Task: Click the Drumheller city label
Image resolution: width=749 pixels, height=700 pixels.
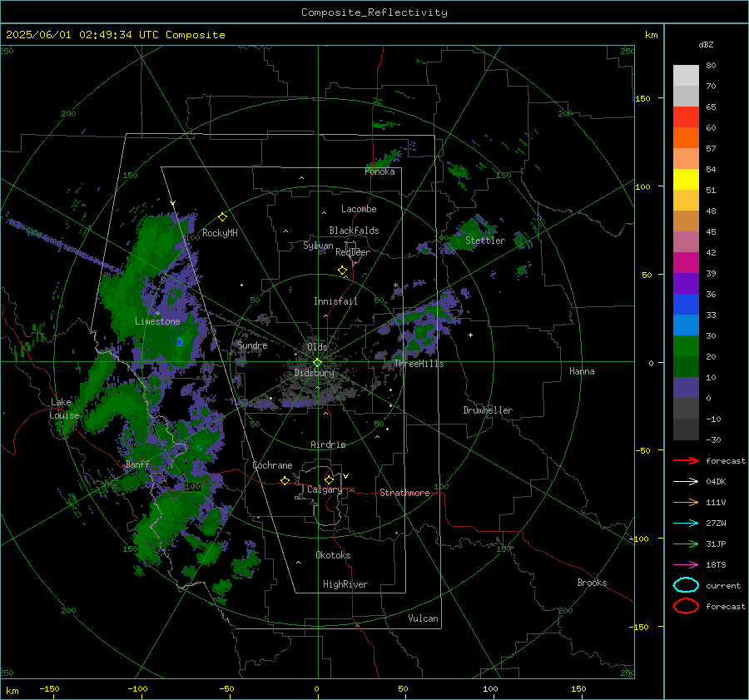Action: [x=488, y=410]
